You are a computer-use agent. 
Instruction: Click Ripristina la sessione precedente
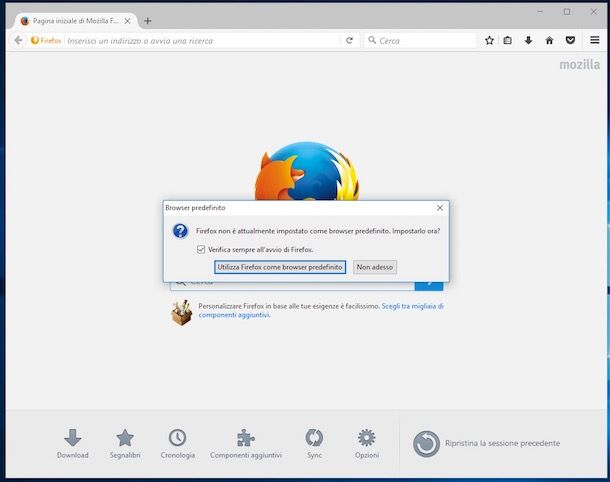pyautogui.click(x=486, y=443)
